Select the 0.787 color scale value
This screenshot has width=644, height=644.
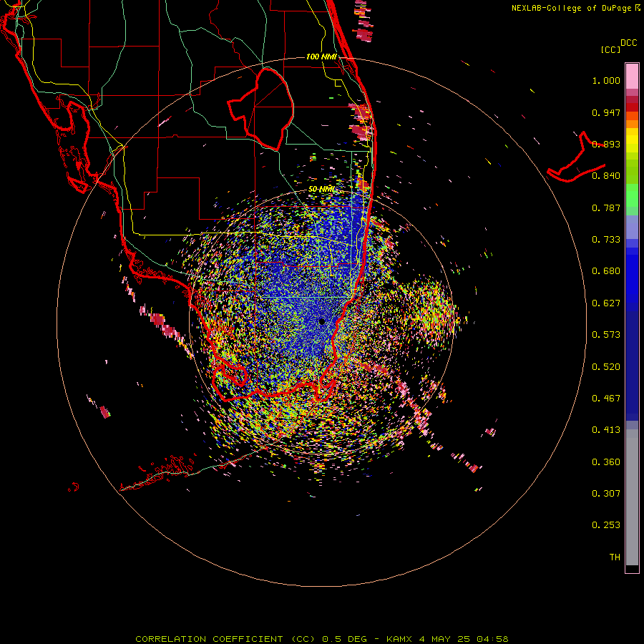pos(606,208)
